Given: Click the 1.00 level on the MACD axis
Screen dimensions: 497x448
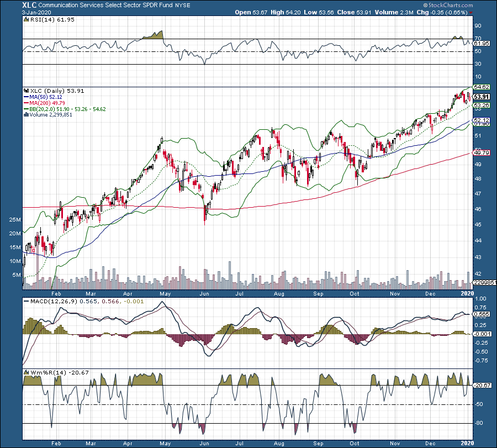Looking at the screenshot, I should pos(481,299).
